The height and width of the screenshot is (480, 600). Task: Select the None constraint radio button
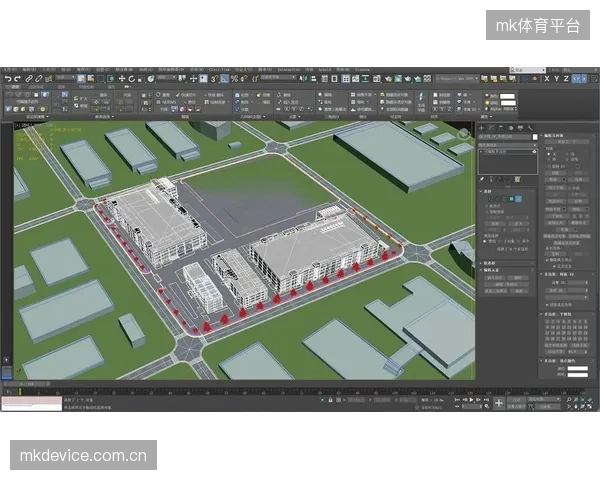pyautogui.click(x=549, y=154)
